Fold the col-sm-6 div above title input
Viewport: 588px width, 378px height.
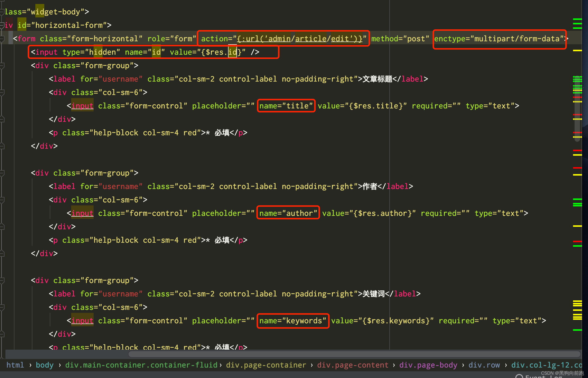click(x=2, y=92)
